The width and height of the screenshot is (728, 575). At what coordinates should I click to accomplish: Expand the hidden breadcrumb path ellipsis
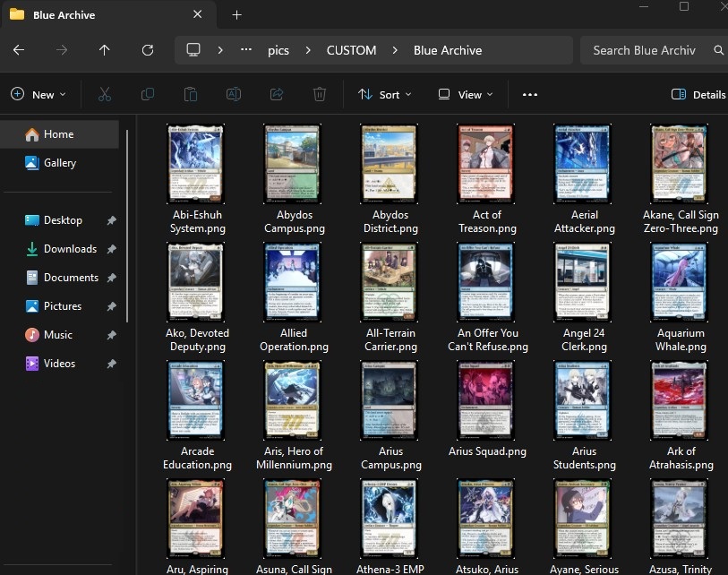coord(246,50)
